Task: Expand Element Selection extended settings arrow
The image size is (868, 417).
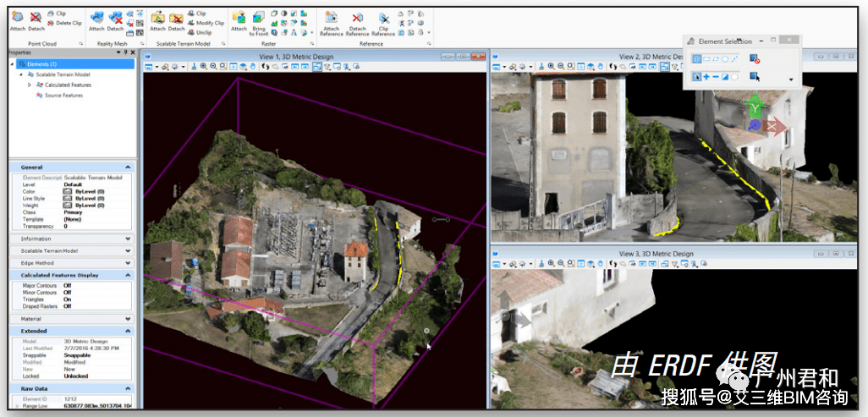Action: coord(790,80)
